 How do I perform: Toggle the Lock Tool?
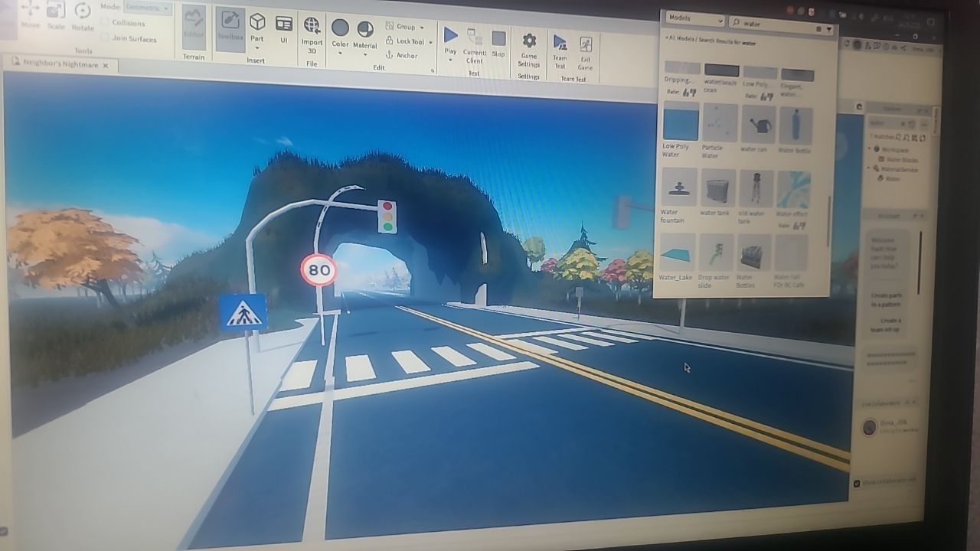pyautogui.click(x=405, y=41)
